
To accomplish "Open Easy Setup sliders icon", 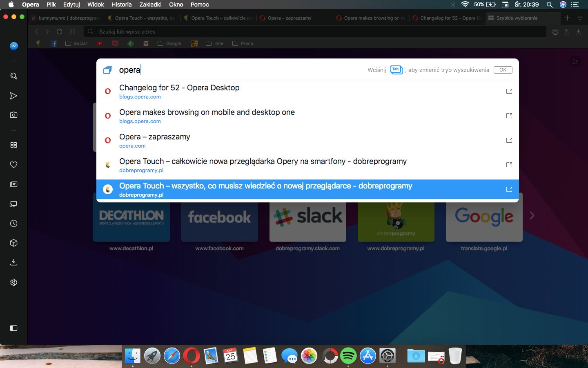I will coord(575,61).
